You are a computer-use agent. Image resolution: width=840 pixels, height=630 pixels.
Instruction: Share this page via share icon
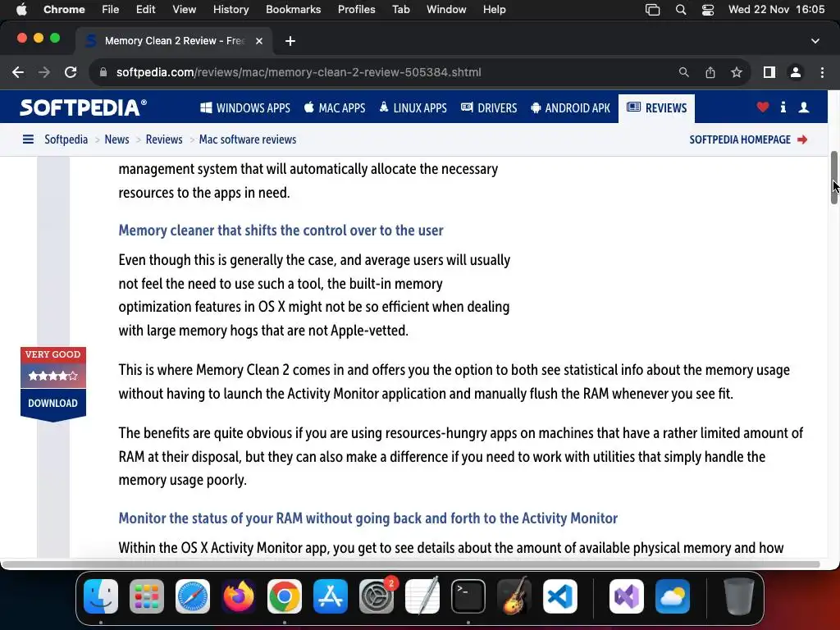tap(710, 72)
